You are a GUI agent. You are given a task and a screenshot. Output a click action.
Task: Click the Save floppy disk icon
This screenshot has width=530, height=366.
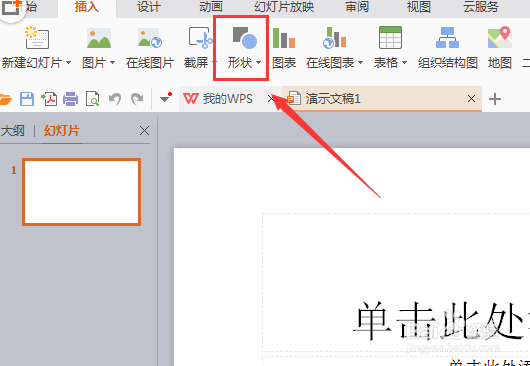(27, 99)
